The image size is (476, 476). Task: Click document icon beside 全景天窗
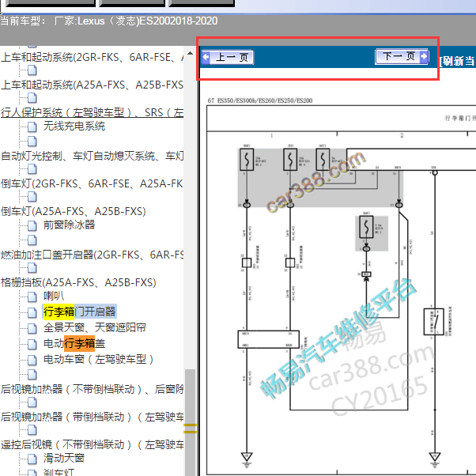32,328
